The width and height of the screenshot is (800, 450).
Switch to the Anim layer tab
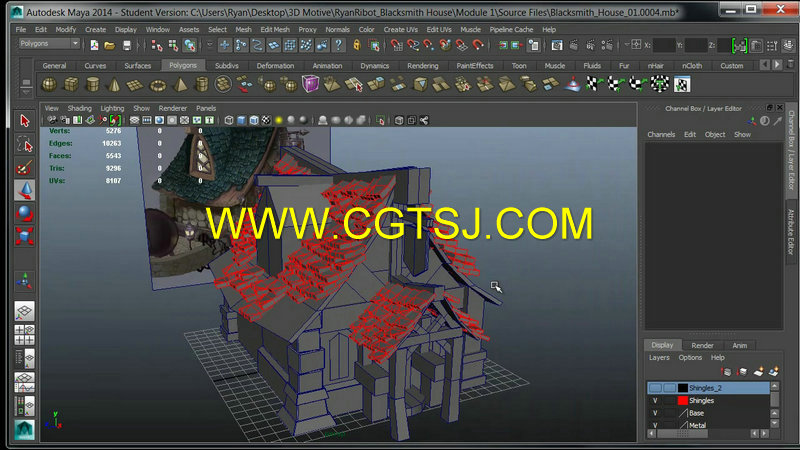(x=740, y=345)
